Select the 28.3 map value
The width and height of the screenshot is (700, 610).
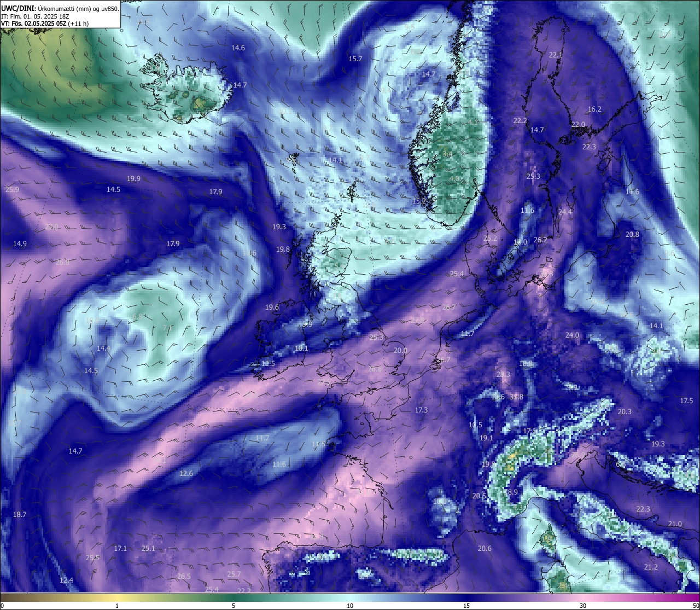pos(503,375)
